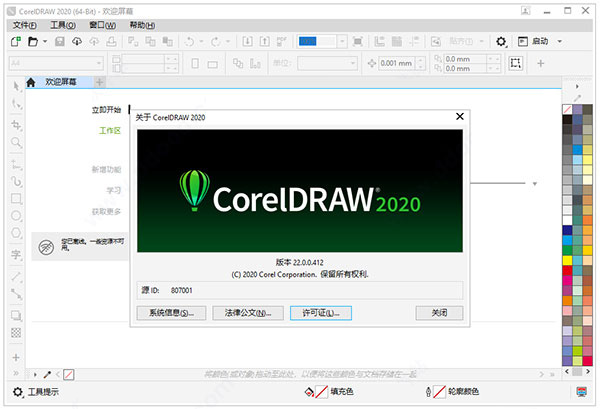Screen dimensions: 600x409
Task: Select the Shape edit tool
Action: click(x=16, y=104)
